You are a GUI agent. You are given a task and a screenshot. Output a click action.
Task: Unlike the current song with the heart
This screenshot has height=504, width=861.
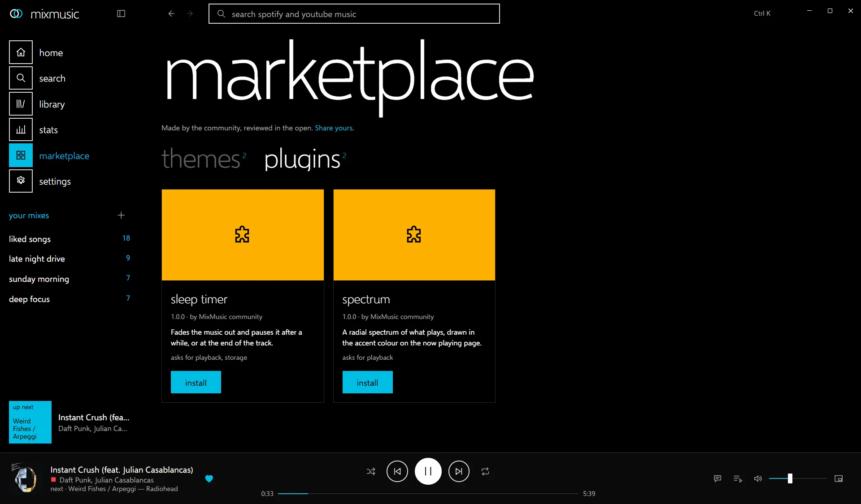209,478
